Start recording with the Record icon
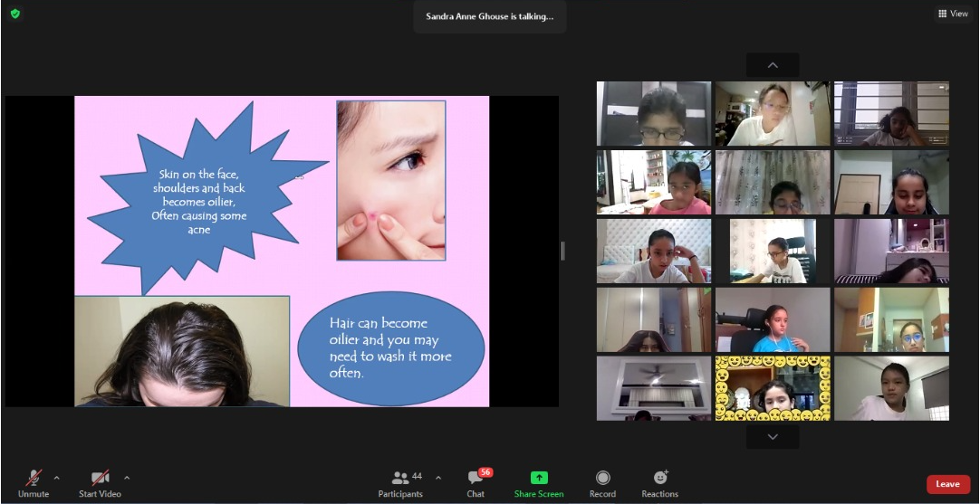Image resolution: width=980 pixels, height=504 pixels. 602,478
